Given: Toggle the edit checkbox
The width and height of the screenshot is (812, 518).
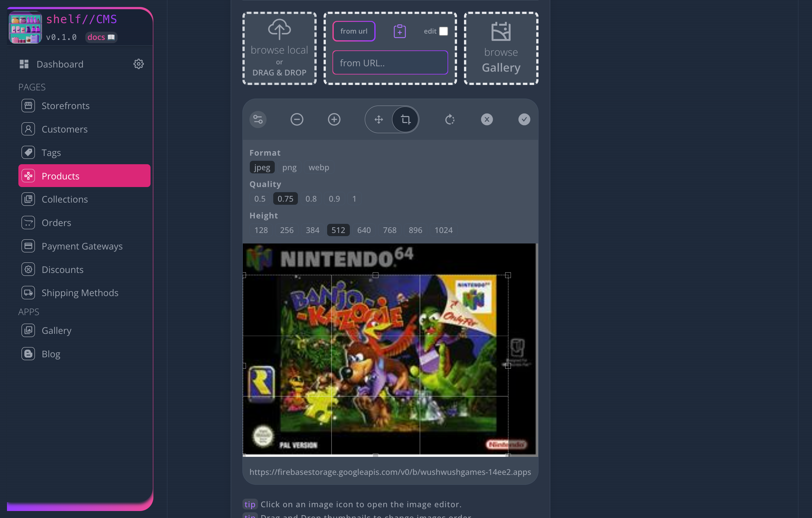Looking at the screenshot, I should click(x=444, y=31).
